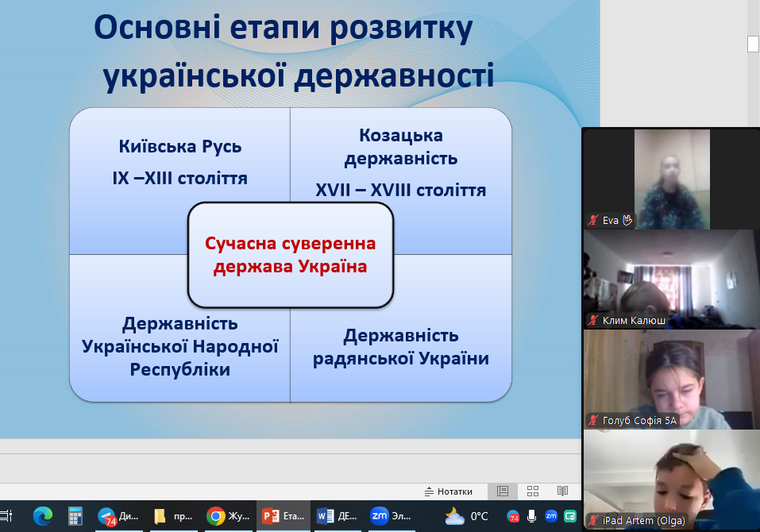
Task: Open Reading view from status bar
Action: pyautogui.click(x=562, y=491)
